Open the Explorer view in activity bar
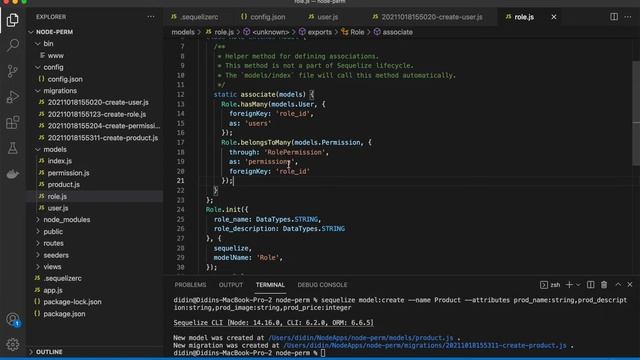The height and width of the screenshot is (360, 640). [13, 20]
